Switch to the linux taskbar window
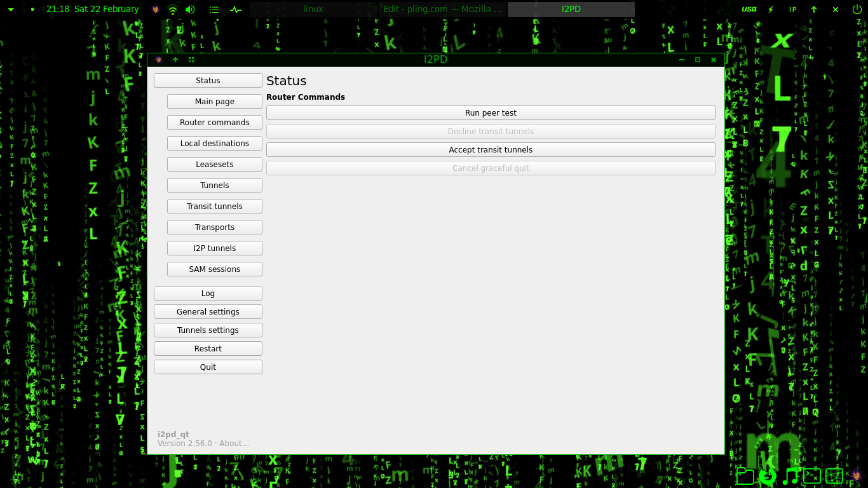This screenshot has width=868, height=488. coord(313,10)
